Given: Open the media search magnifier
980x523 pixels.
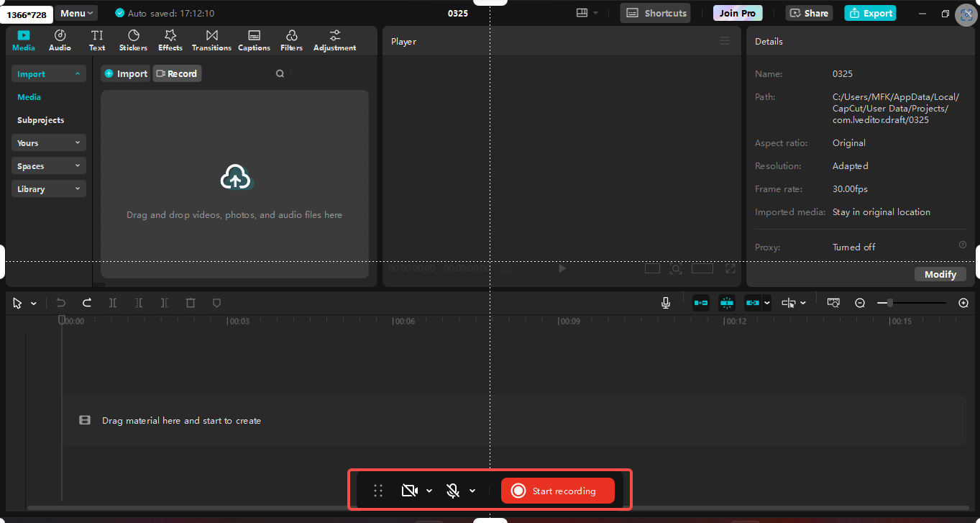Looking at the screenshot, I should pos(280,73).
